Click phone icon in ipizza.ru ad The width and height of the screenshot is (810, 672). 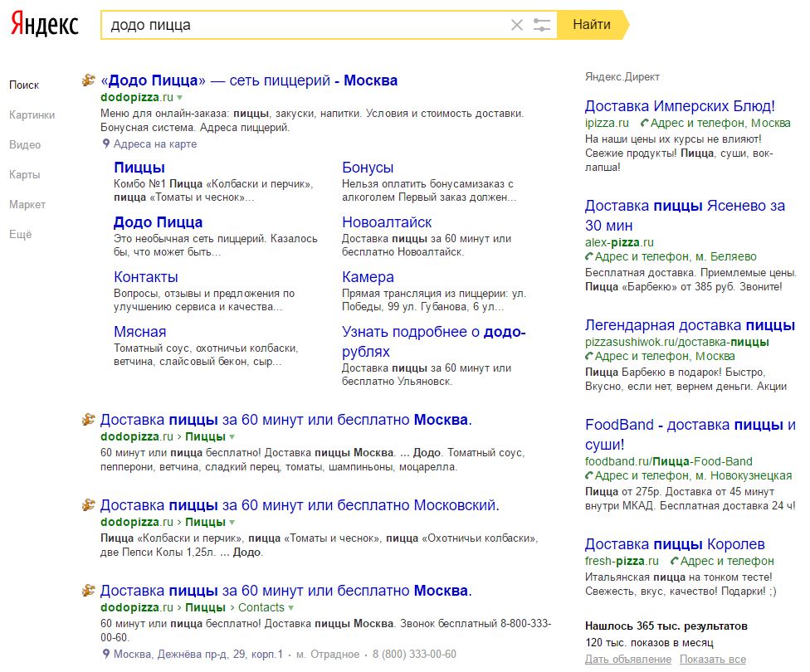(x=643, y=123)
